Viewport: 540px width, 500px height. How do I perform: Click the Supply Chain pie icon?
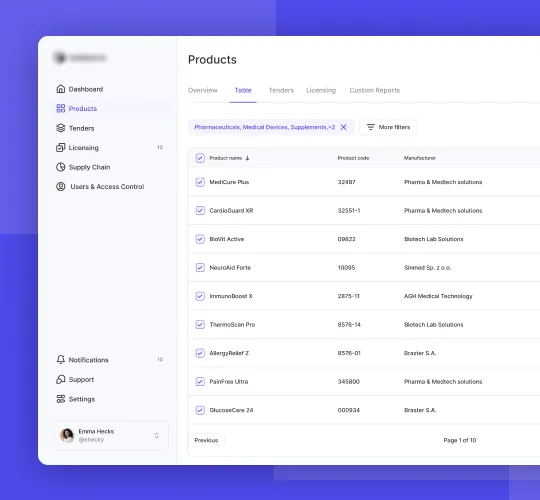tap(61, 167)
